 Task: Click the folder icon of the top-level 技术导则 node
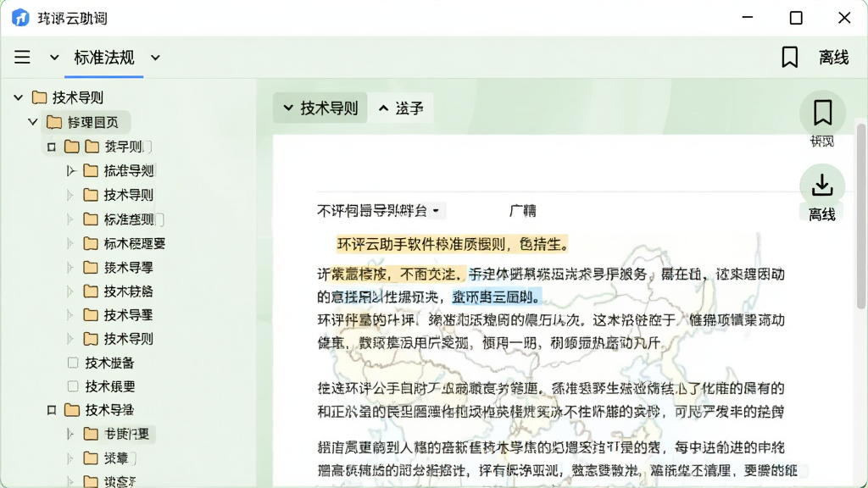coord(39,97)
